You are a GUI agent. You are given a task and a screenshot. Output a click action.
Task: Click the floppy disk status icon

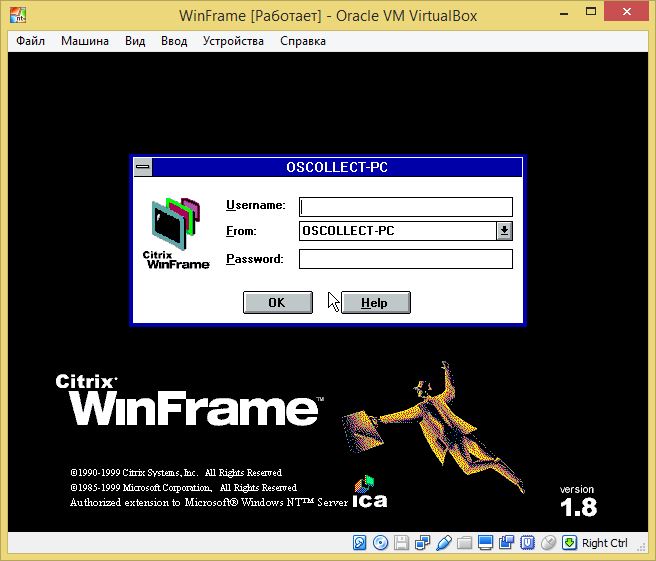(401, 543)
